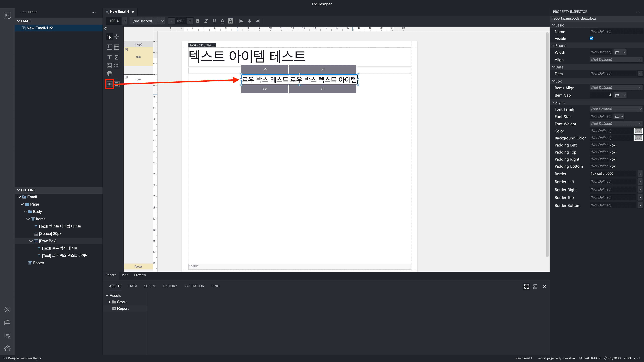Close the bottom assets panel
The height and width of the screenshot is (362, 644).
point(545,286)
